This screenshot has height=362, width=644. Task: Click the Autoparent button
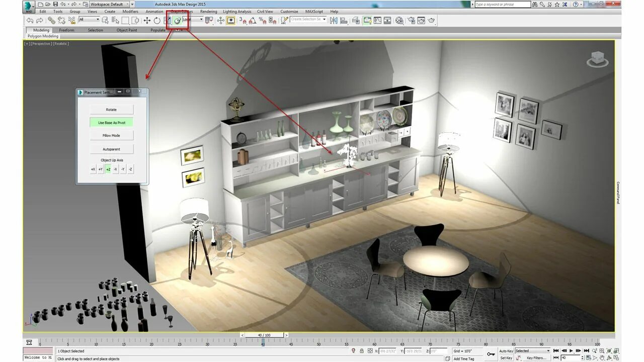click(111, 149)
